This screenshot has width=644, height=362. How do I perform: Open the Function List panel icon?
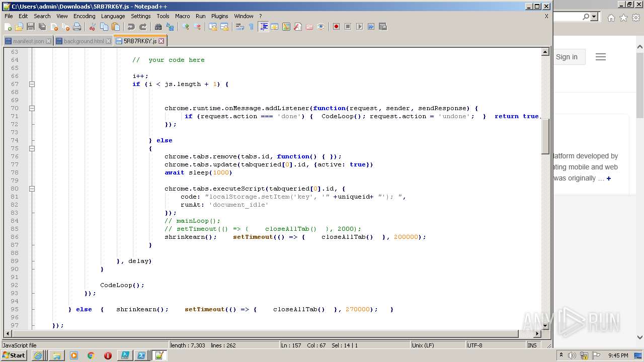(298, 27)
